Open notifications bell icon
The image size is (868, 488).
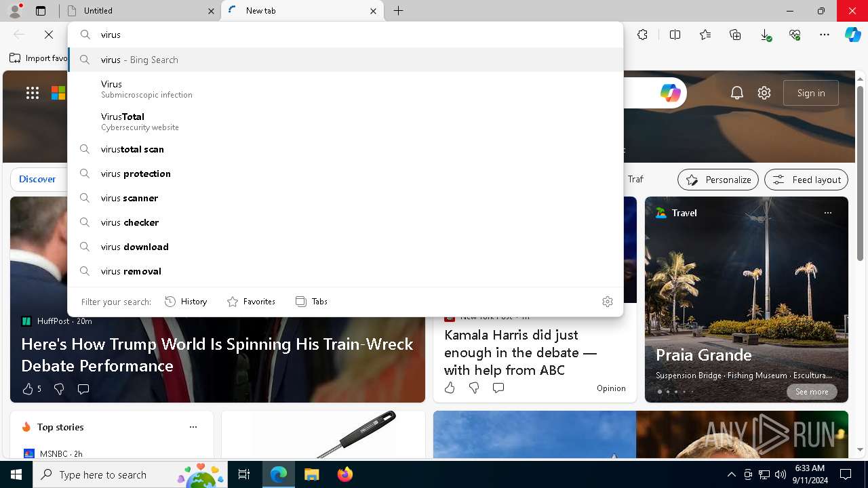coord(737,93)
